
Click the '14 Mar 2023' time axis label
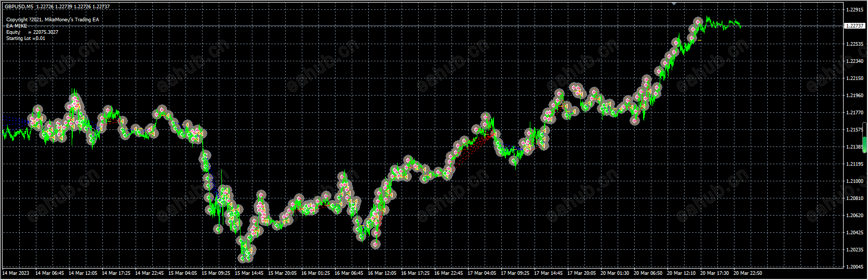16,273
